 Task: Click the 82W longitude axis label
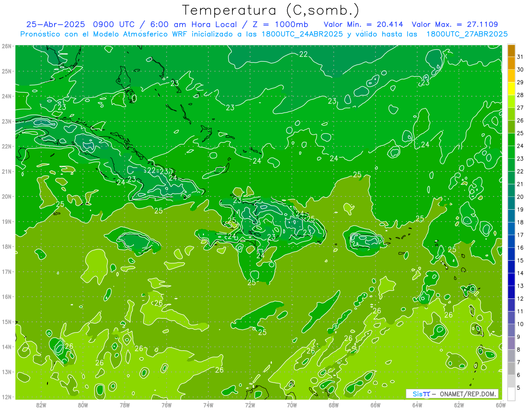pos(41,405)
